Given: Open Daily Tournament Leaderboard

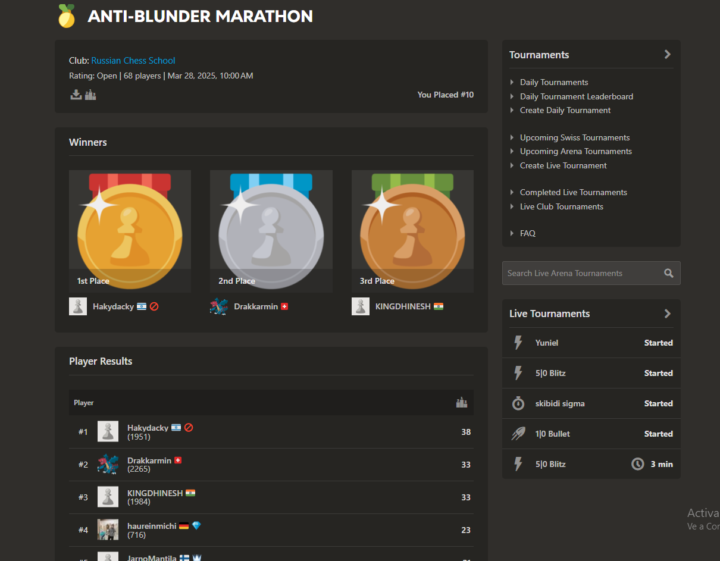Looking at the screenshot, I should click(576, 97).
